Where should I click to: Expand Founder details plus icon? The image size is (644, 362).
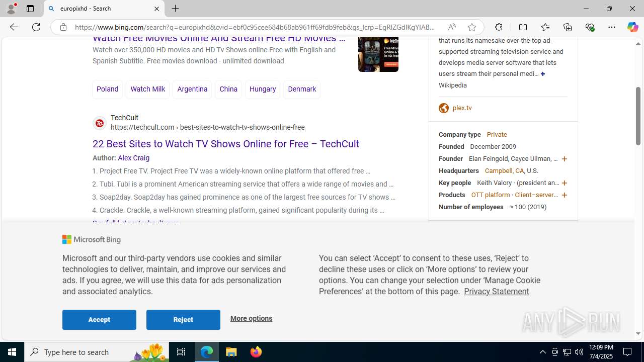564,159
